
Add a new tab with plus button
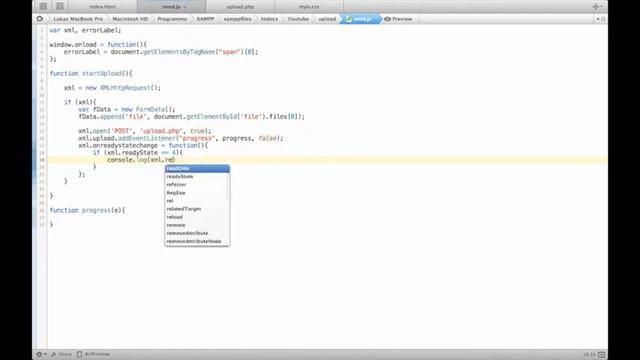click(596, 7)
